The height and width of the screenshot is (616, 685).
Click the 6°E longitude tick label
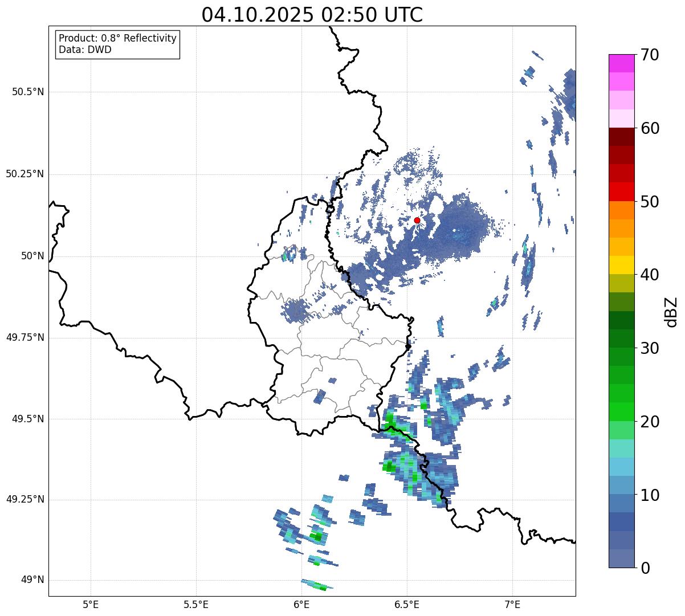coord(301,604)
